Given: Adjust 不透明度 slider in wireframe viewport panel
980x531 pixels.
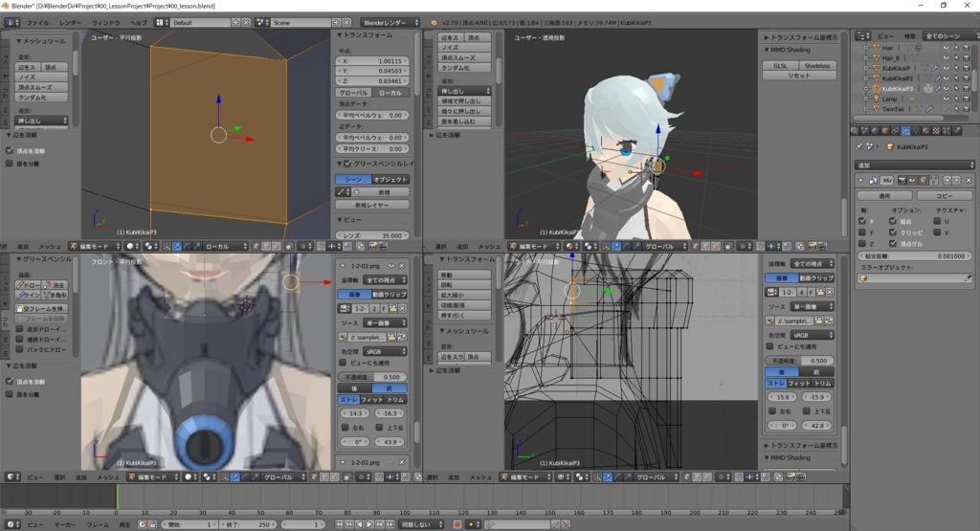Looking at the screenshot, I should click(x=799, y=361).
